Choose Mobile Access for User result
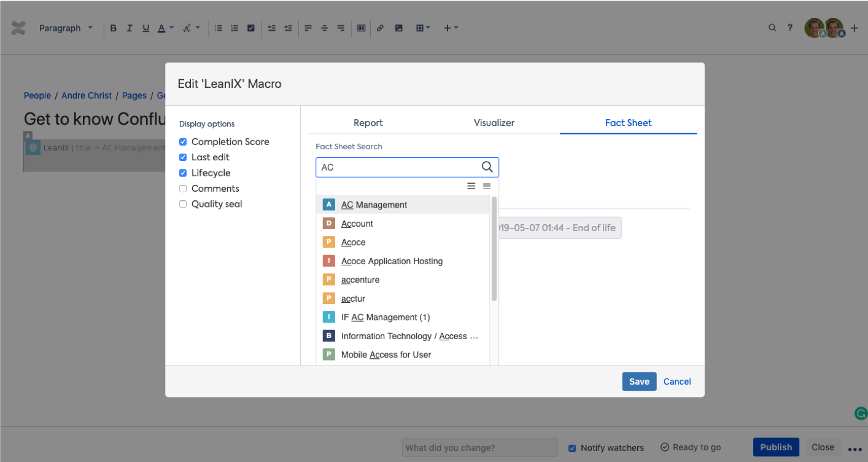Viewport: 868px width, 462px height. click(x=403, y=354)
